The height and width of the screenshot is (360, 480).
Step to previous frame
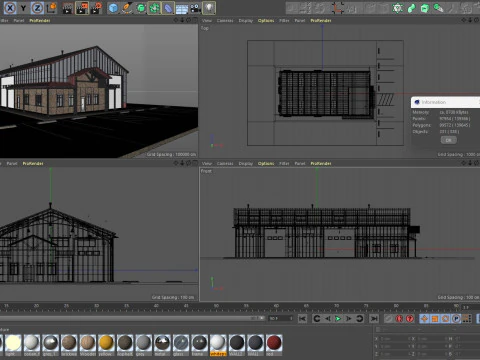click(x=327, y=319)
